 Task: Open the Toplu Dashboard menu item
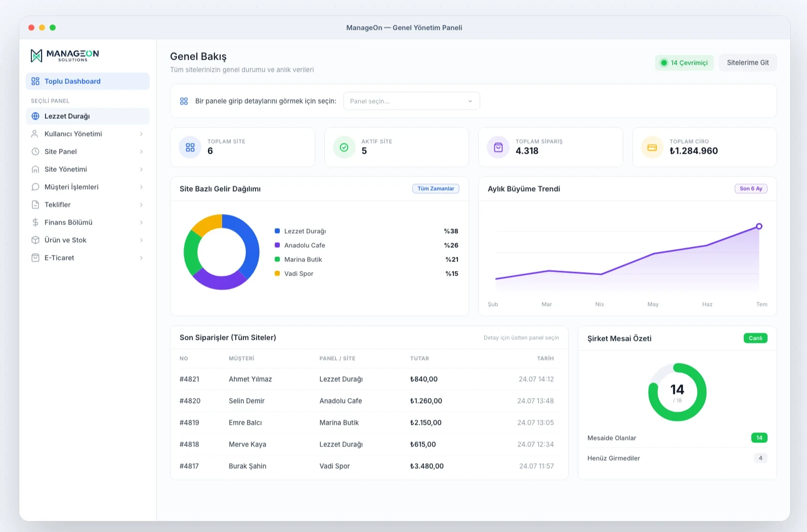(88, 81)
